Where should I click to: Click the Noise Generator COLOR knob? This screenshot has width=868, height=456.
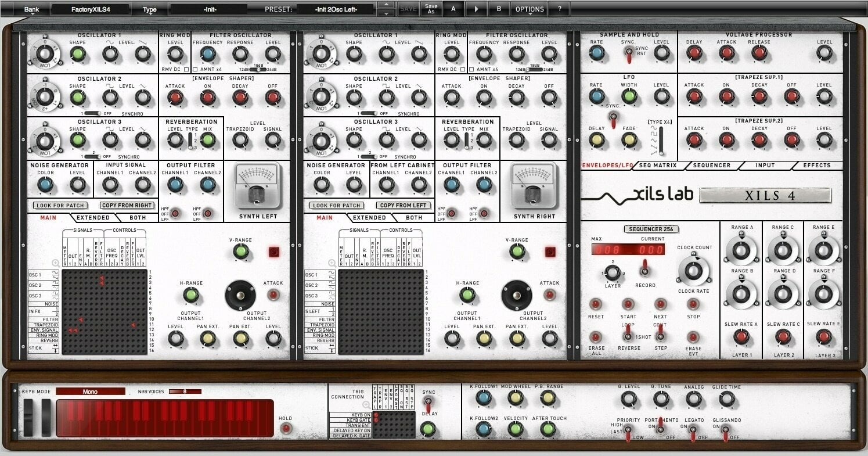point(46,183)
